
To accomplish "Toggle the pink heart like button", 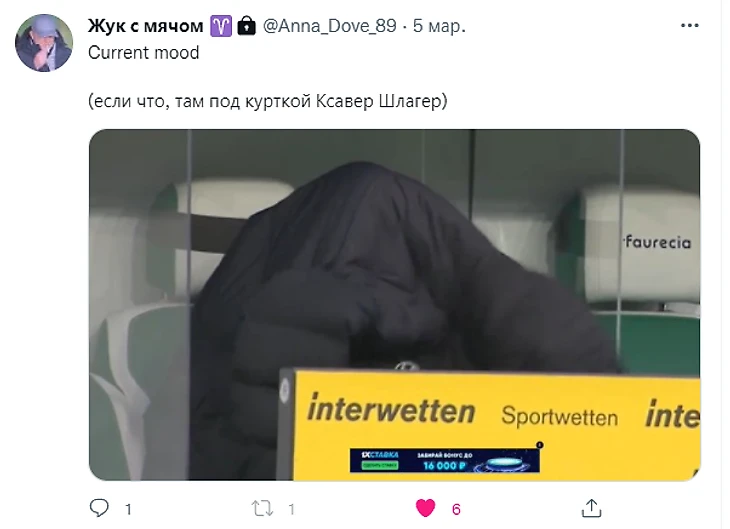I will click(x=425, y=508).
